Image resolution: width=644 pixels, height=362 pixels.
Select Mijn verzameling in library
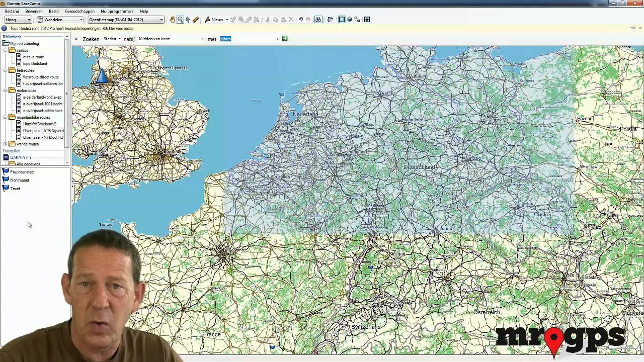pyautogui.click(x=24, y=44)
